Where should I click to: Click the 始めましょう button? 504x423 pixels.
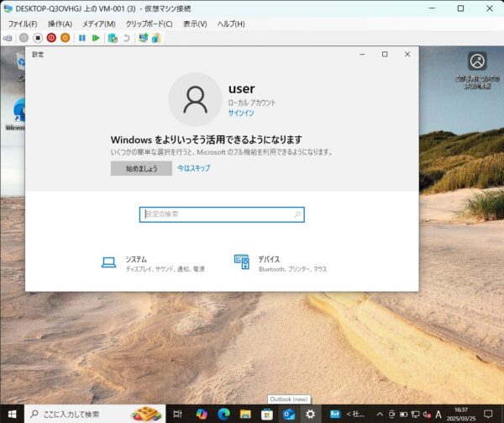tap(141, 168)
